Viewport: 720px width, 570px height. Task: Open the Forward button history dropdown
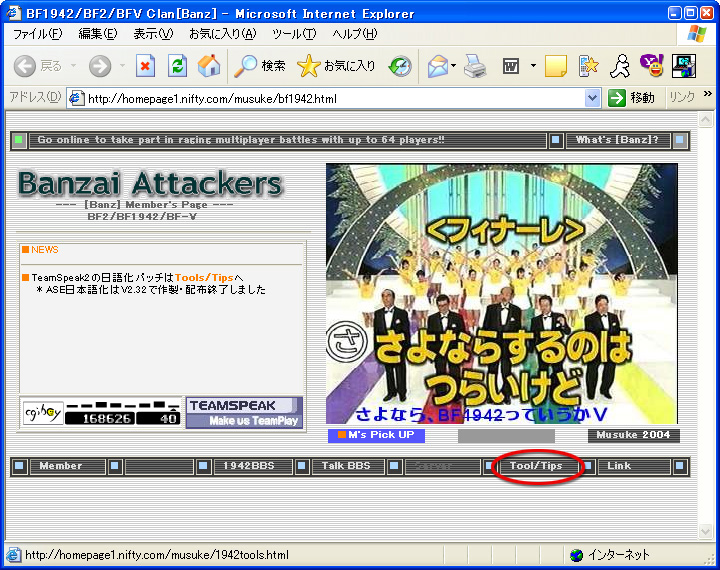[x=122, y=67]
